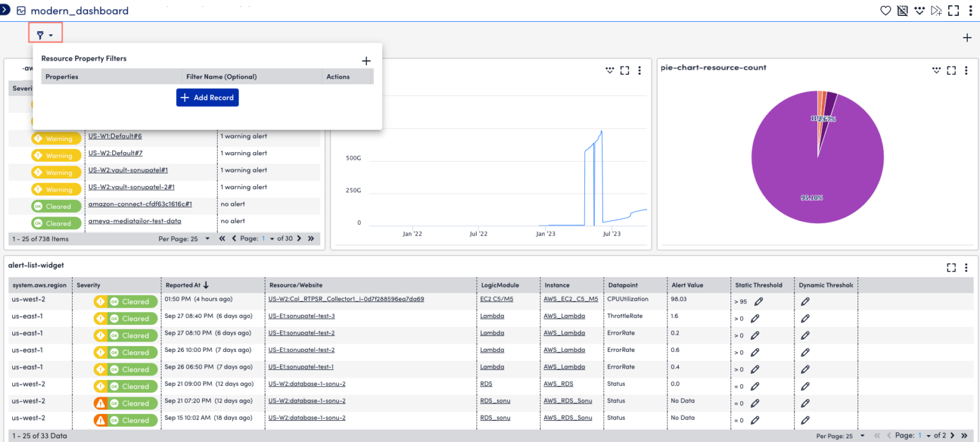980x442 pixels.
Task: Expand the pie-chart-resource-count widget to fullscreen
Action: [951, 70]
